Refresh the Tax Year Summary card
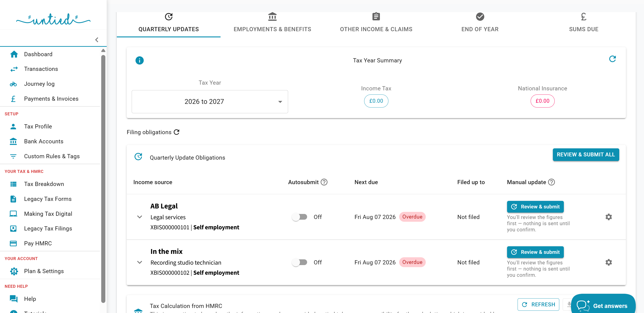The height and width of the screenshot is (313, 644). [612, 59]
